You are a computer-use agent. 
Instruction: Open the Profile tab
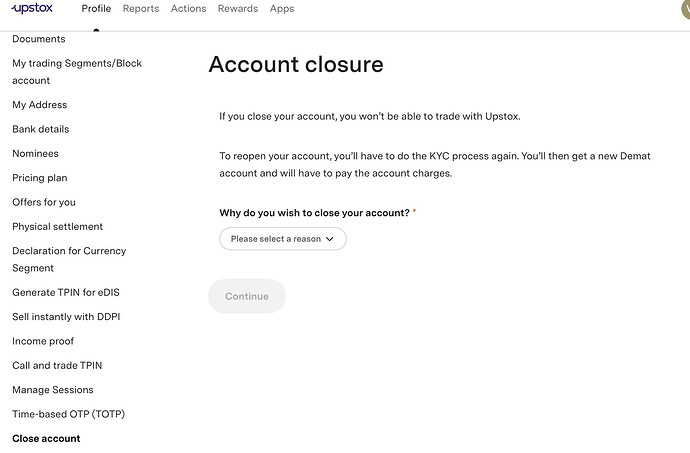[x=96, y=9]
